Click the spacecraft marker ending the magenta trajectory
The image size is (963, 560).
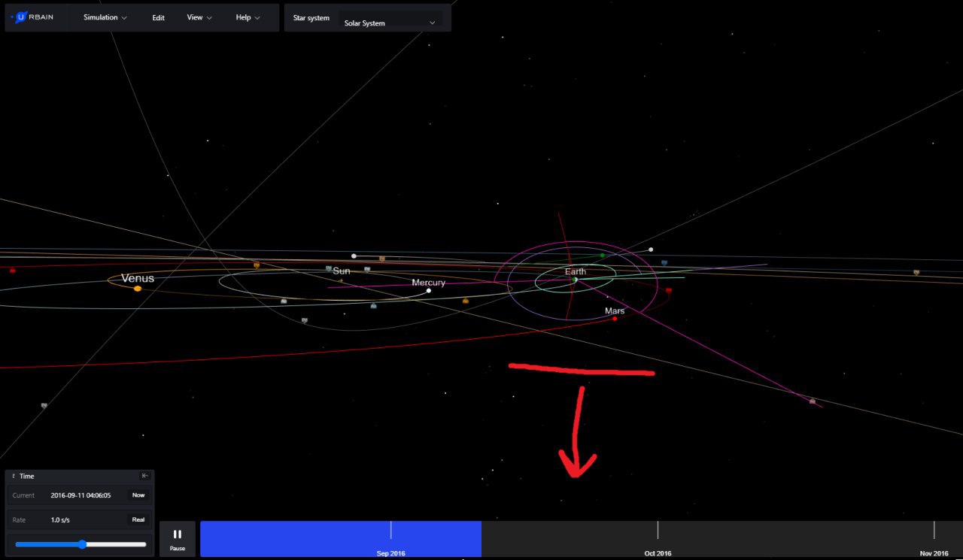[813, 401]
